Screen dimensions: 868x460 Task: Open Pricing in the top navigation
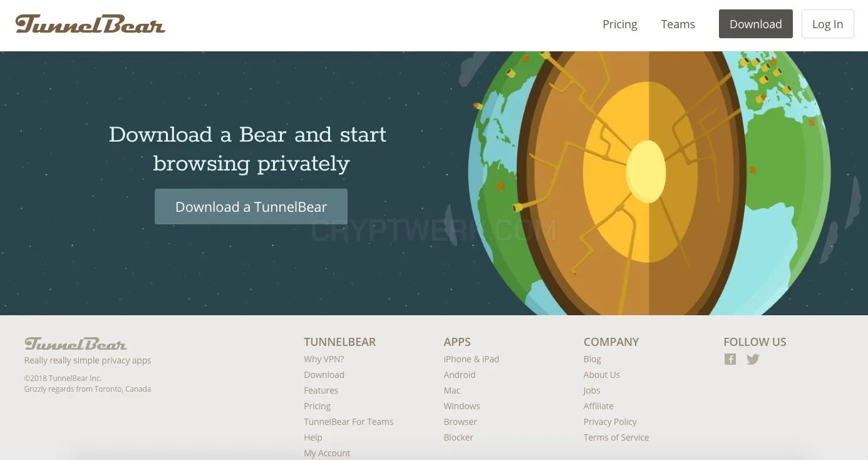point(620,24)
